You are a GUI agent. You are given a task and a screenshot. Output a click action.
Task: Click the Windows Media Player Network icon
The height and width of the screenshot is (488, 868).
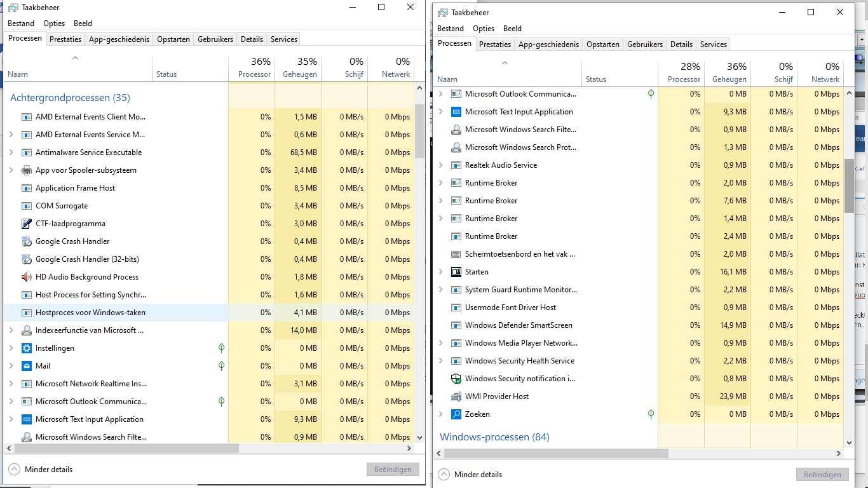click(456, 343)
